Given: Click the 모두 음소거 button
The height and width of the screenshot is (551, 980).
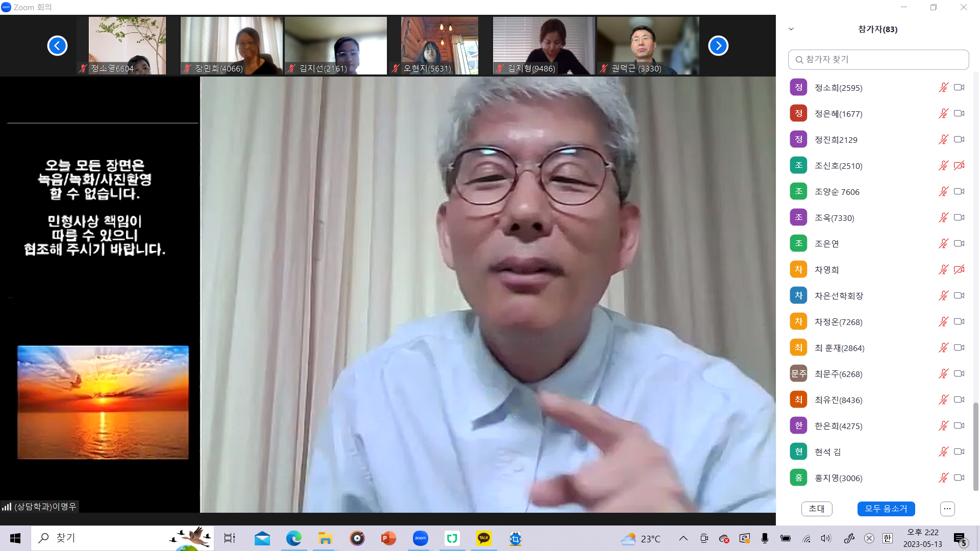Looking at the screenshot, I should [886, 509].
